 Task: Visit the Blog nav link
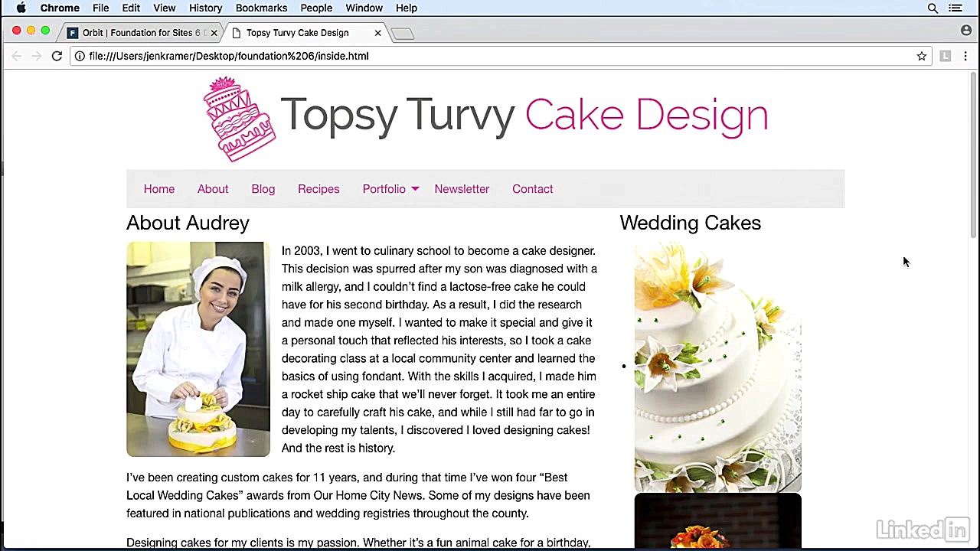263,189
